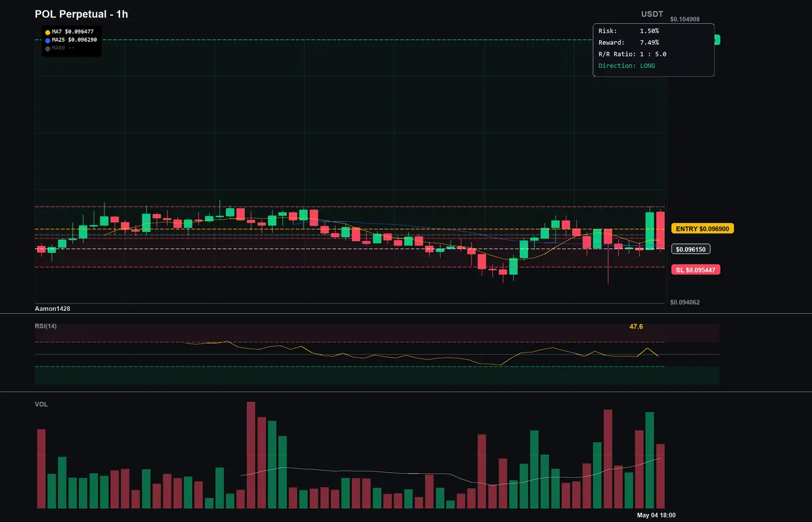Click the tallest red volume bar
The width and height of the screenshot is (812, 522).
tap(251, 455)
